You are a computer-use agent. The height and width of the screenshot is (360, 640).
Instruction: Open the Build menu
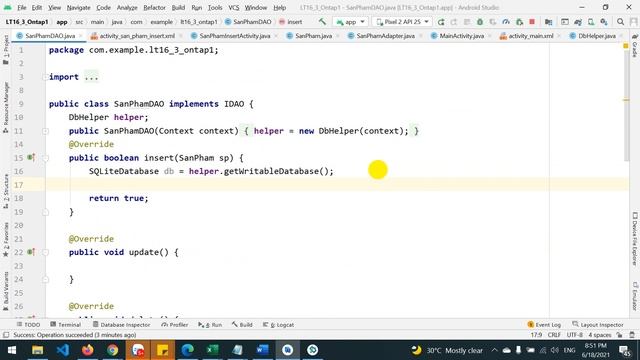pos(178,7)
